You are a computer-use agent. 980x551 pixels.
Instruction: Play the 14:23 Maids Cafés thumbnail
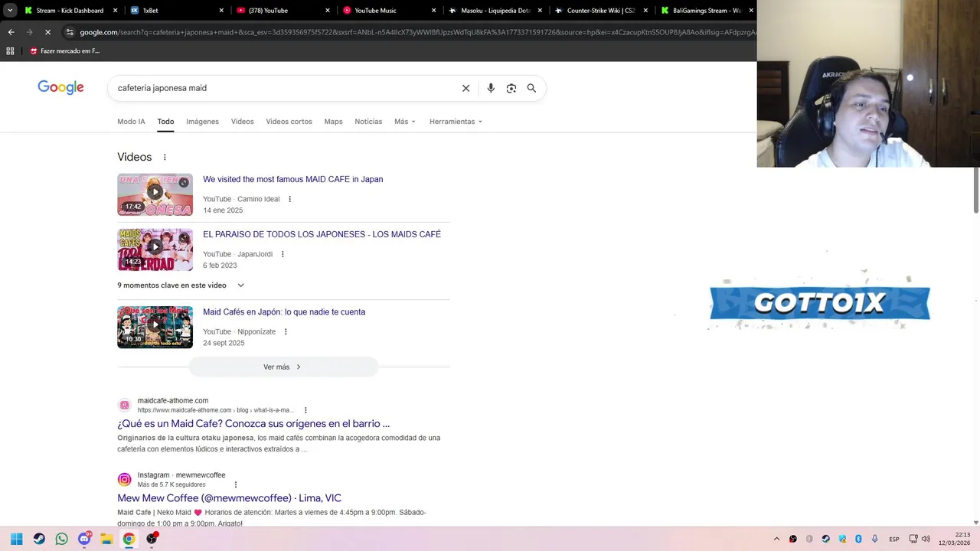click(155, 249)
